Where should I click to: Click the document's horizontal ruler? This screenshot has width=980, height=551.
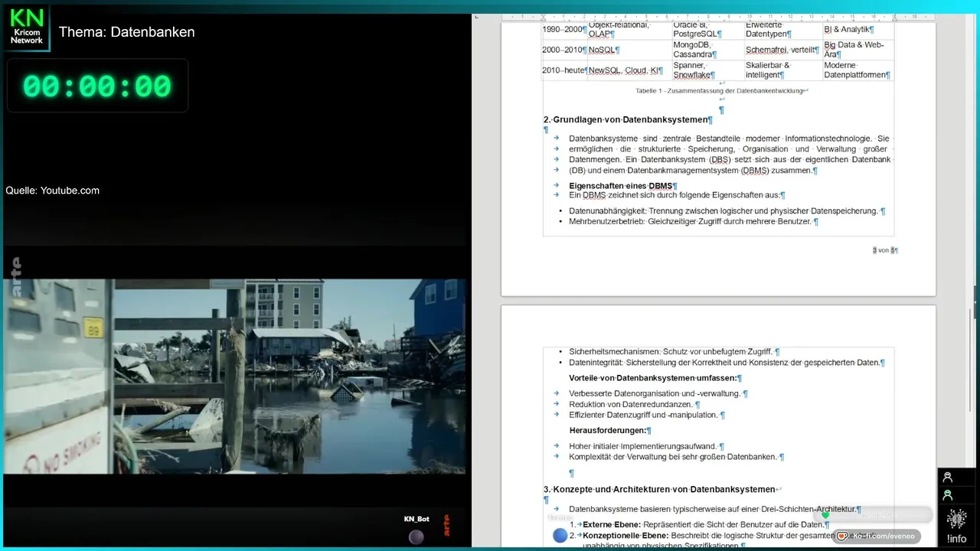pyautogui.click(x=720, y=16)
